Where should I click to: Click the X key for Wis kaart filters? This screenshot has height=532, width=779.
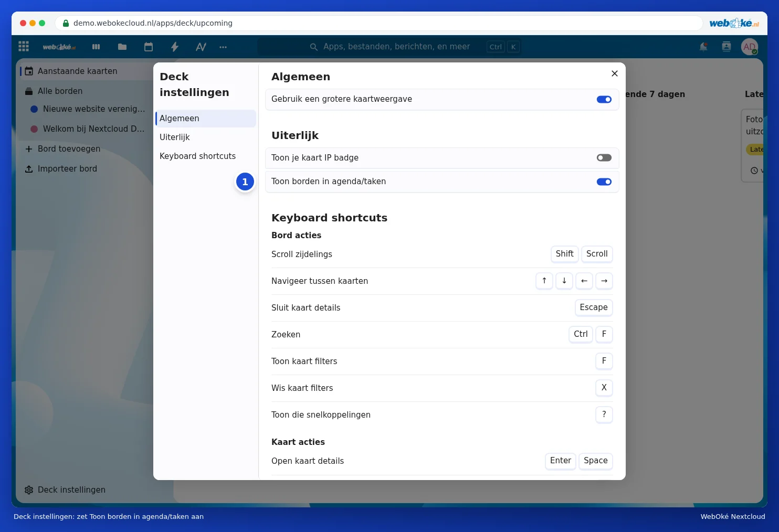(604, 388)
